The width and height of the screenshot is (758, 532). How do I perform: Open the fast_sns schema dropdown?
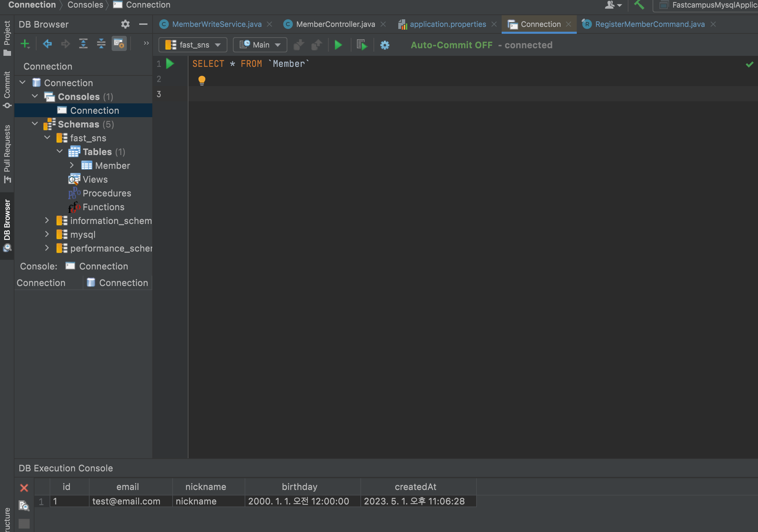tap(193, 45)
